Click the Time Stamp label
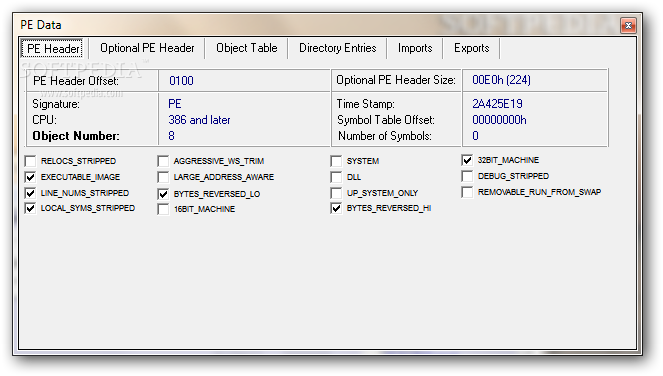663x376 pixels. pyautogui.click(x=365, y=104)
